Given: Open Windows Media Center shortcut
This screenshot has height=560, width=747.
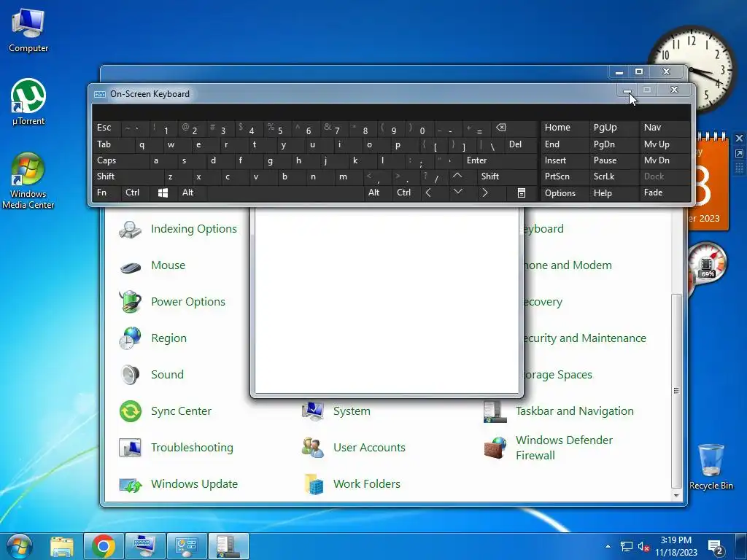Looking at the screenshot, I should tap(28, 181).
